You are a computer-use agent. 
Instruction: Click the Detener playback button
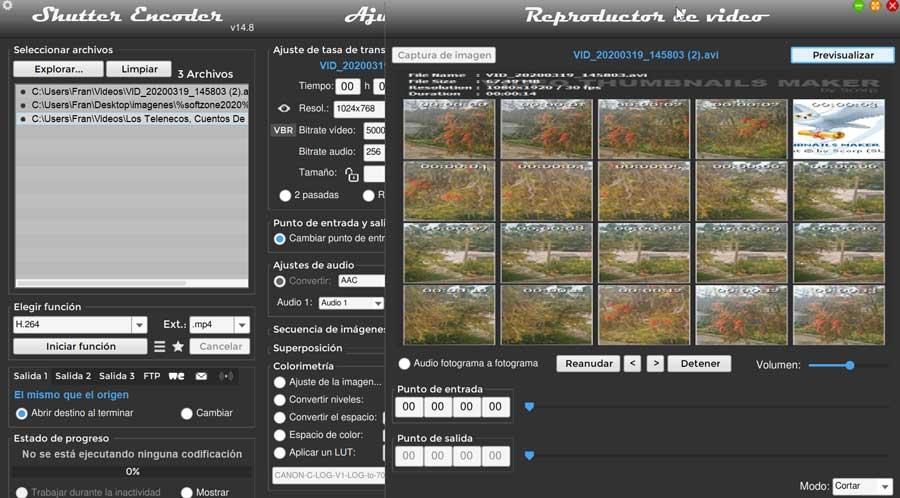[x=700, y=363]
